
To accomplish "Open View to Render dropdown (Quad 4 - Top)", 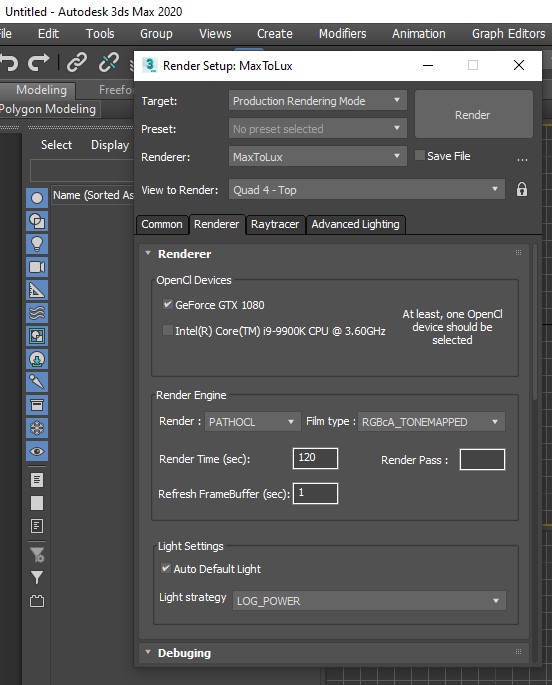I will [367, 190].
